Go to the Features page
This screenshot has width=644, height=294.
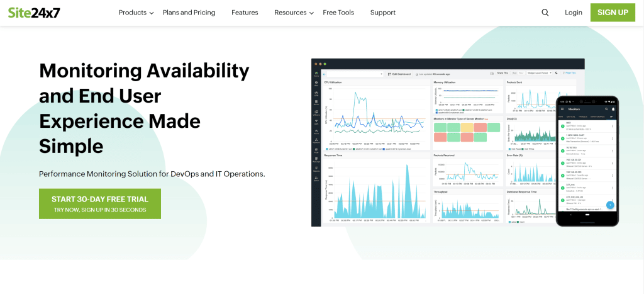click(x=245, y=13)
